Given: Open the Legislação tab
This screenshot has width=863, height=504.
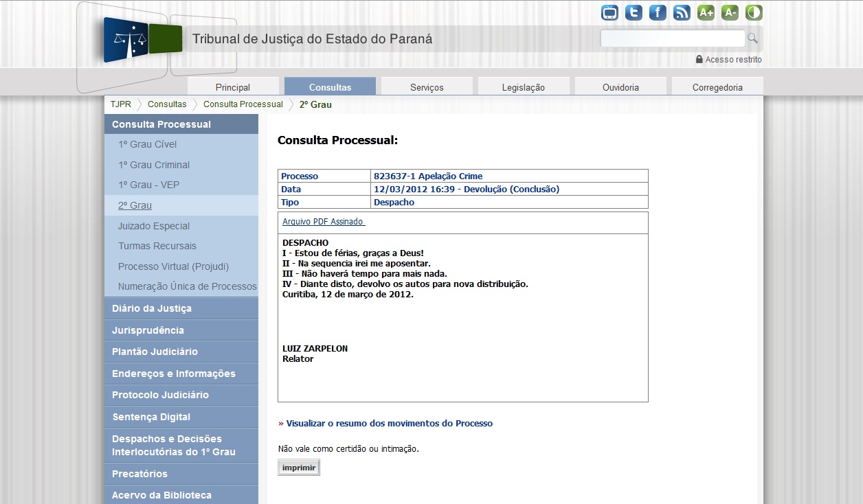Looking at the screenshot, I should 524,87.
